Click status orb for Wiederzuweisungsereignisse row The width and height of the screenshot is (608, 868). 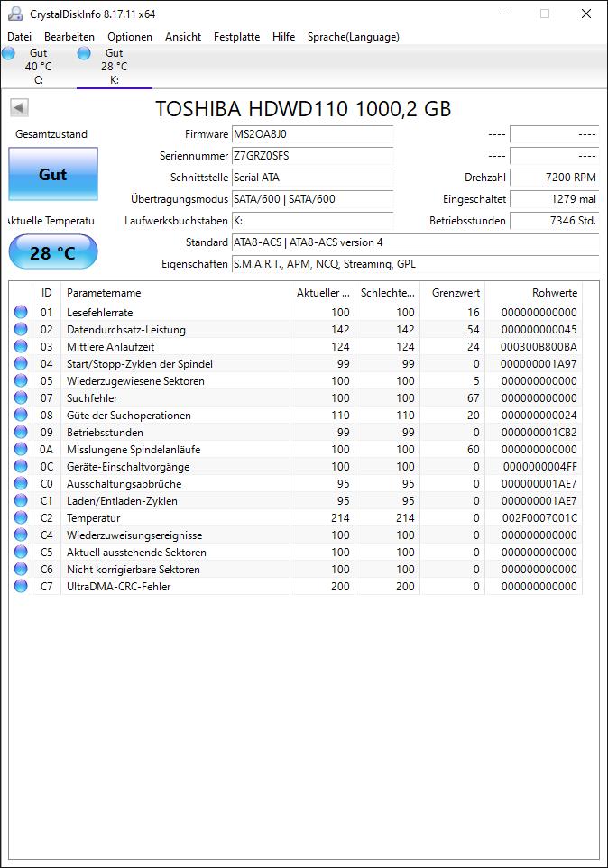[x=21, y=535]
